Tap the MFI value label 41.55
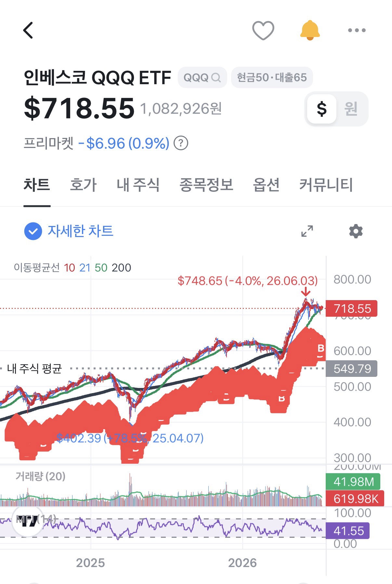Image resolution: width=392 pixels, height=584 pixels. [347, 531]
